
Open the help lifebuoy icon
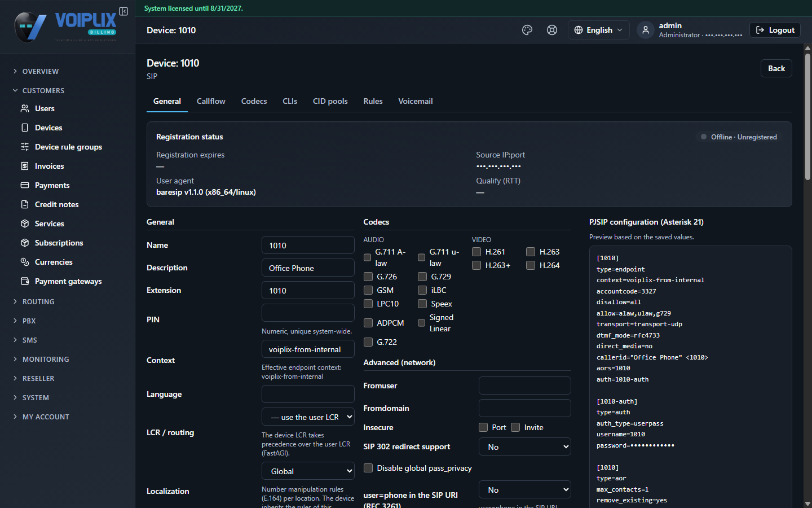click(x=552, y=30)
